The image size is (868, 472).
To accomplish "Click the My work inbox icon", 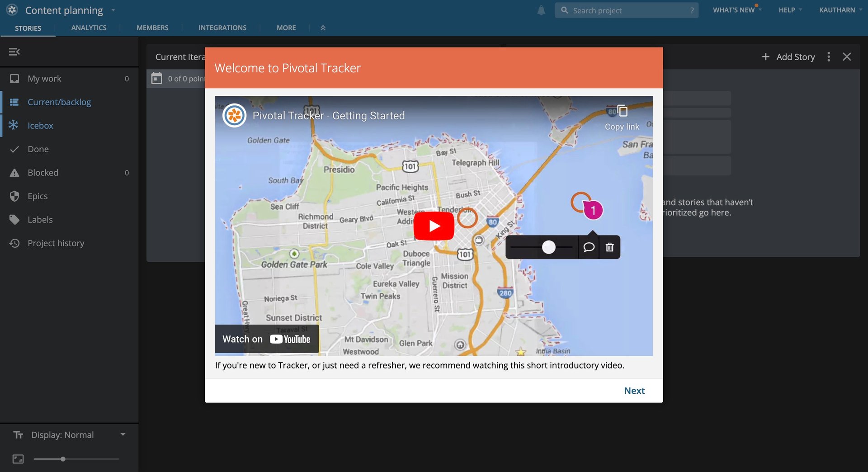I will [14, 79].
